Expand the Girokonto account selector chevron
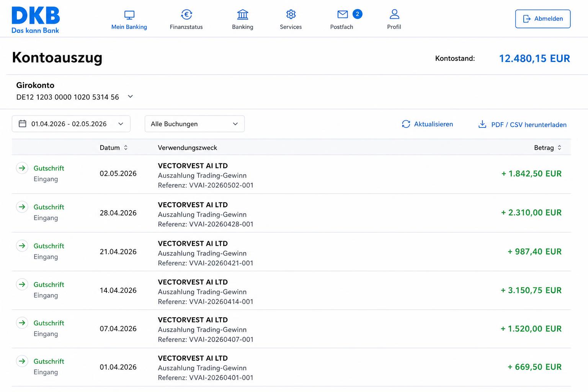The image size is (588, 392). [x=130, y=96]
